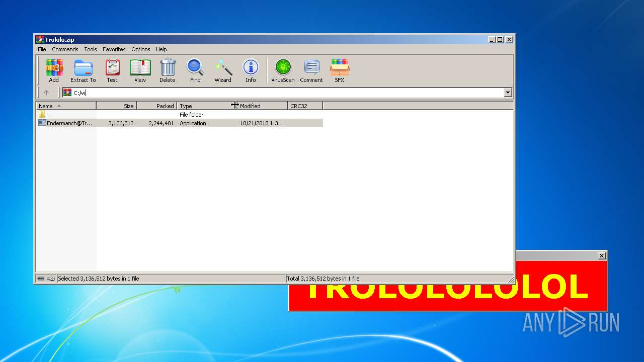Click the 'File folder' type cell

[191, 115]
